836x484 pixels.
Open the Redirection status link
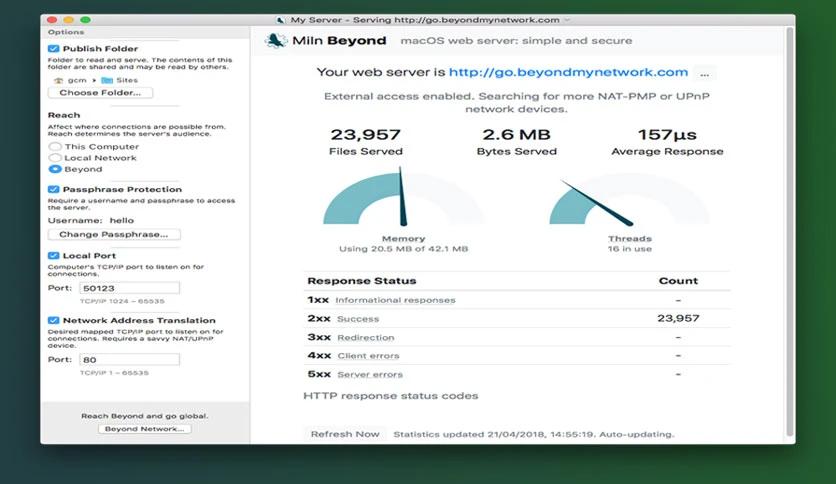tap(366, 337)
